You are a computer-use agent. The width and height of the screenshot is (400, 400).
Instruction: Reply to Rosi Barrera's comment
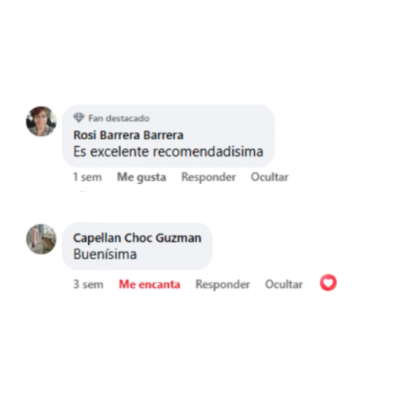click(209, 177)
